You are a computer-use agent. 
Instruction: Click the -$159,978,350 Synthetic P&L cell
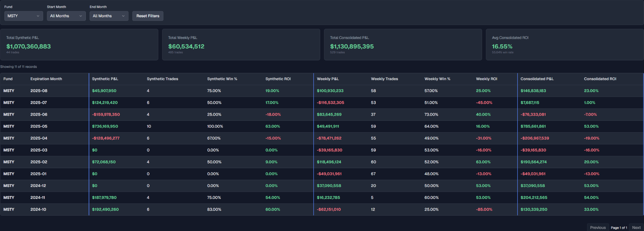coord(106,114)
